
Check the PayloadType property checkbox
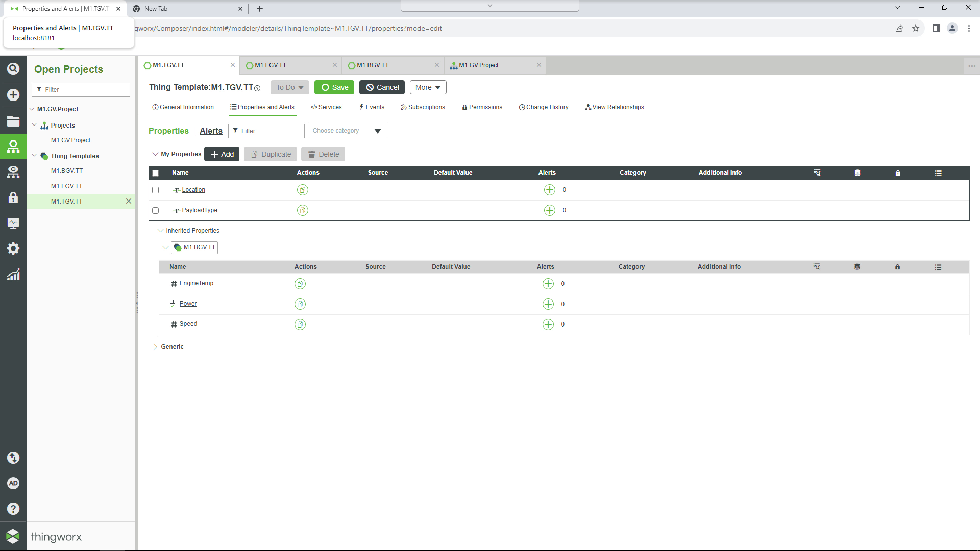pyautogui.click(x=156, y=210)
